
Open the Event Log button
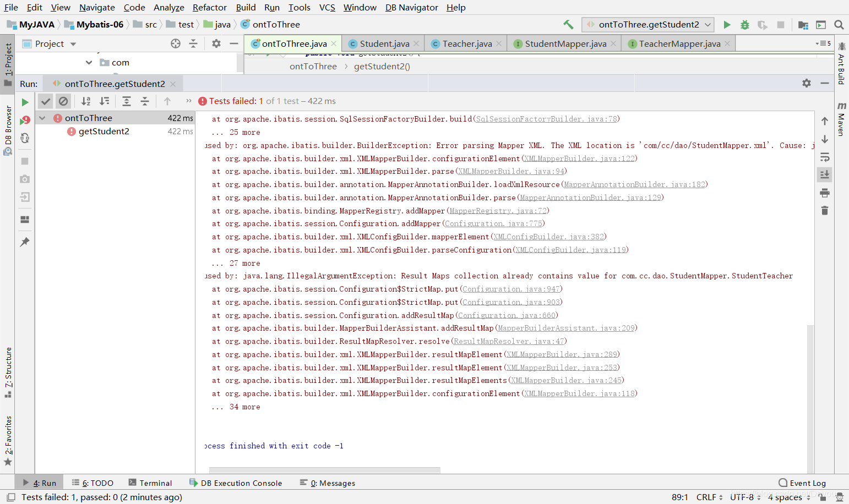802,483
